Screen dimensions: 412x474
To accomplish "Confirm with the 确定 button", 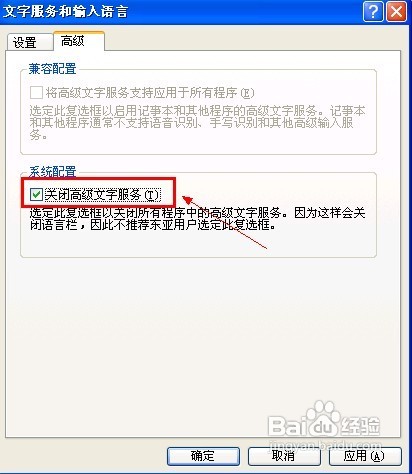I will click(x=203, y=456).
